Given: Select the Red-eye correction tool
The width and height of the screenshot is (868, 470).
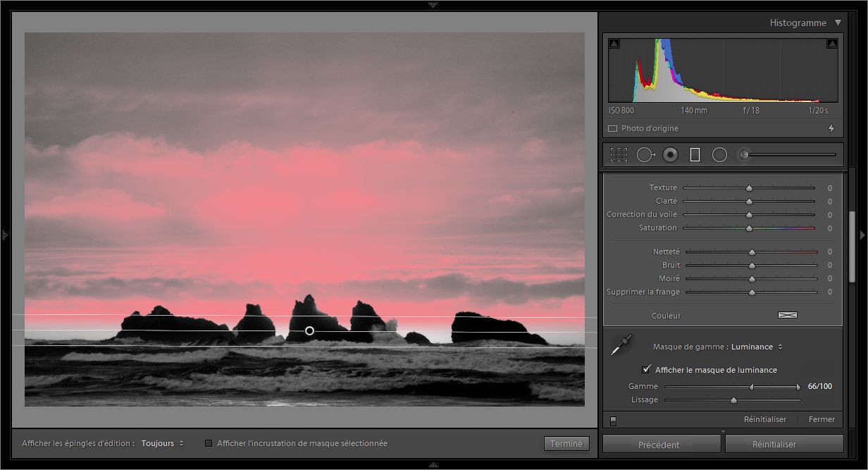Looking at the screenshot, I should (670, 154).
